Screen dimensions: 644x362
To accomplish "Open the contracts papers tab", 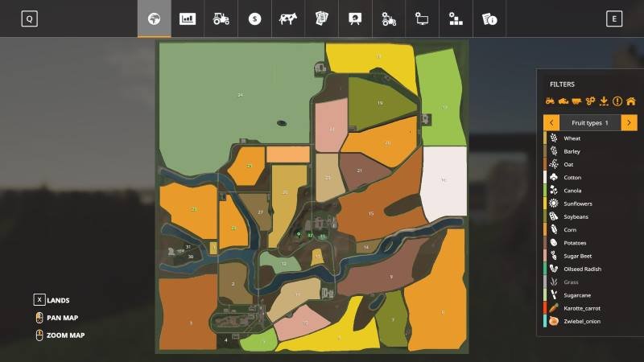I will coord(321,19).
